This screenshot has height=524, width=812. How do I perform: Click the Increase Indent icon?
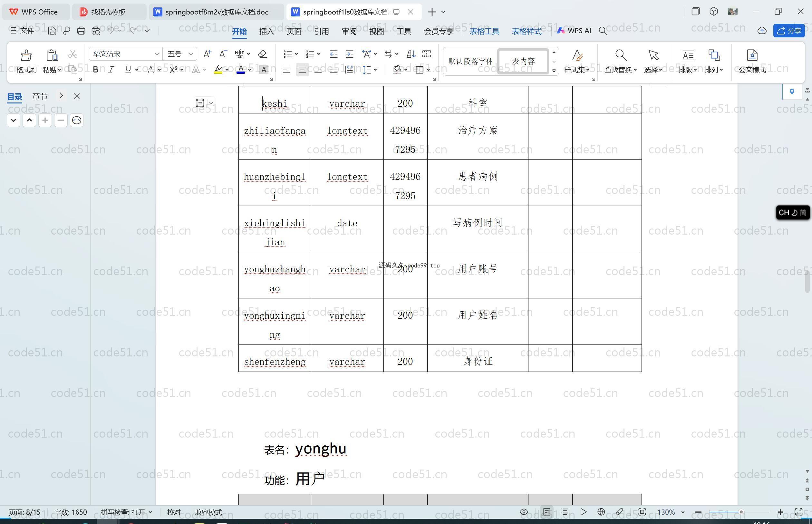pyautogui.click(x=349, y=54)
